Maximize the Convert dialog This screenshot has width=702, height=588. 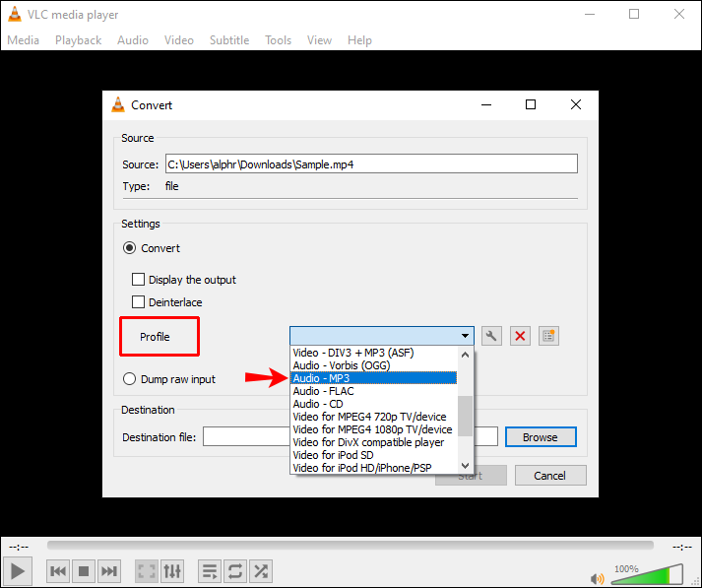[x=531, y=104]
